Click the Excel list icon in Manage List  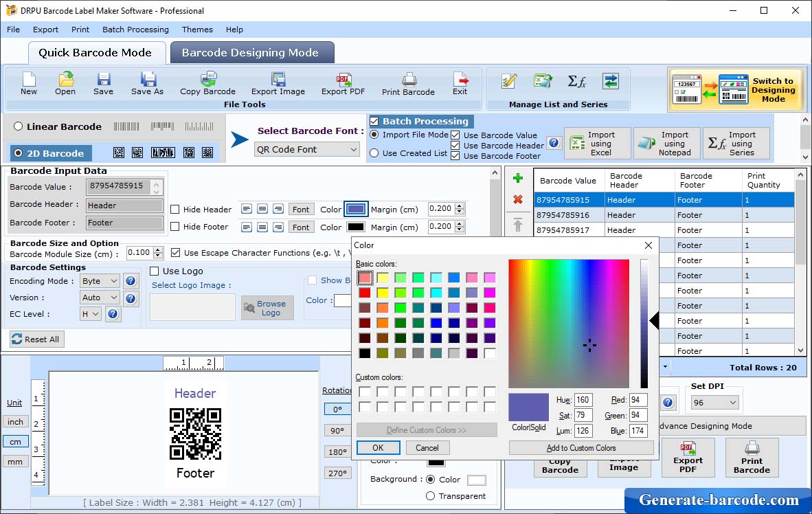(543, 81)
